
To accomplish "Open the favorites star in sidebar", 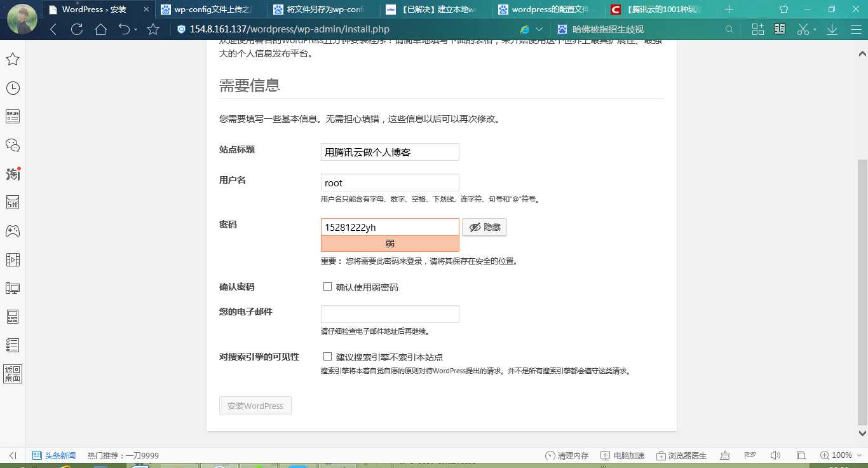I will point(12,59).
